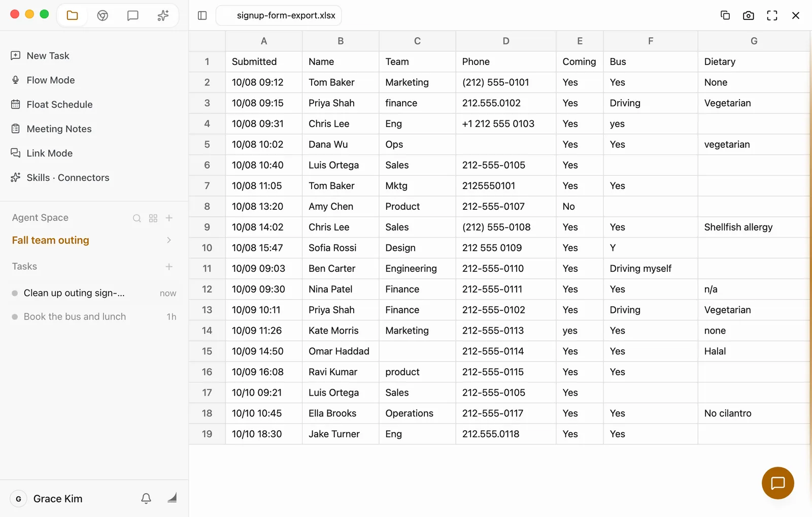Screen dimensions: 812x517
Task: Open the Book the bus and lunch task
Action: point(94,316)
